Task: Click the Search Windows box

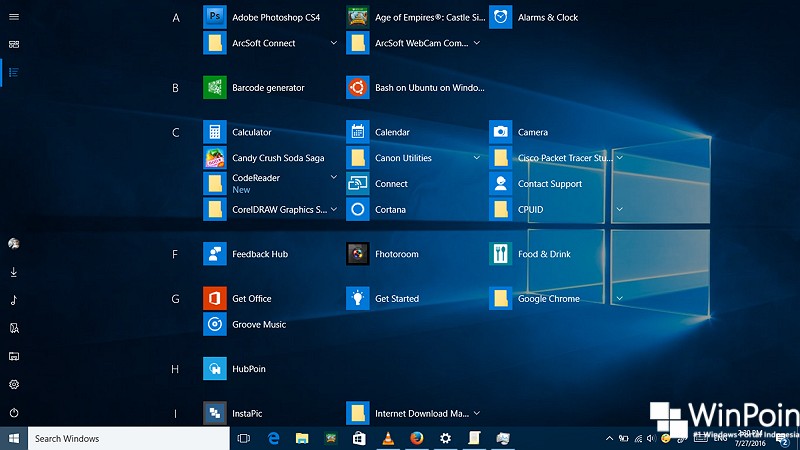Action: click(129, 438)
